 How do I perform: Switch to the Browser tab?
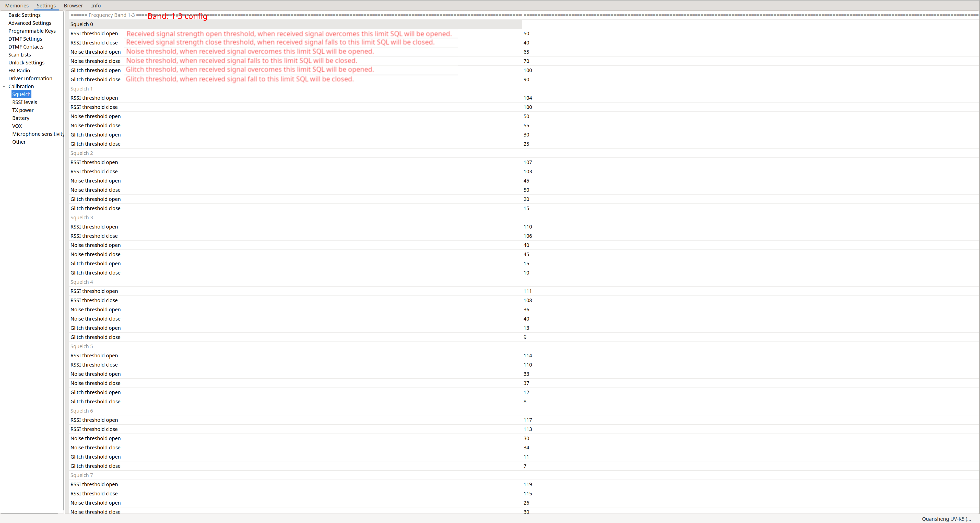coord(73,5)
